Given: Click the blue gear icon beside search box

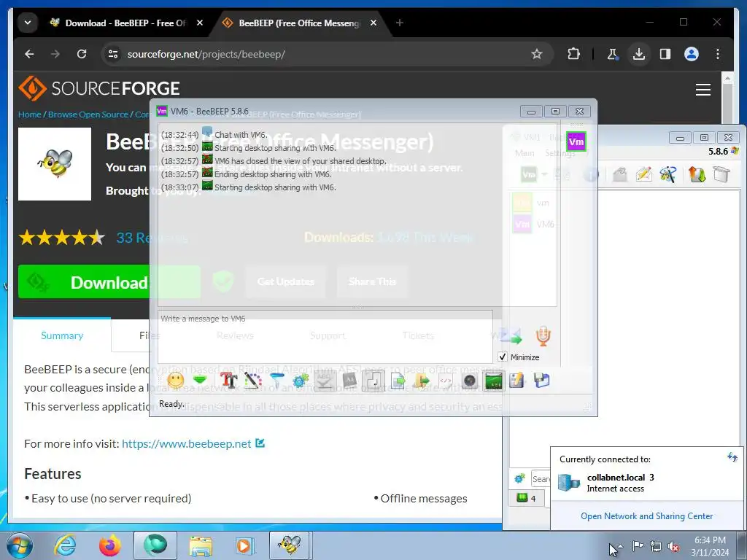Looking at the screenshot, I should pyautogui.click(x=519, y=478).
